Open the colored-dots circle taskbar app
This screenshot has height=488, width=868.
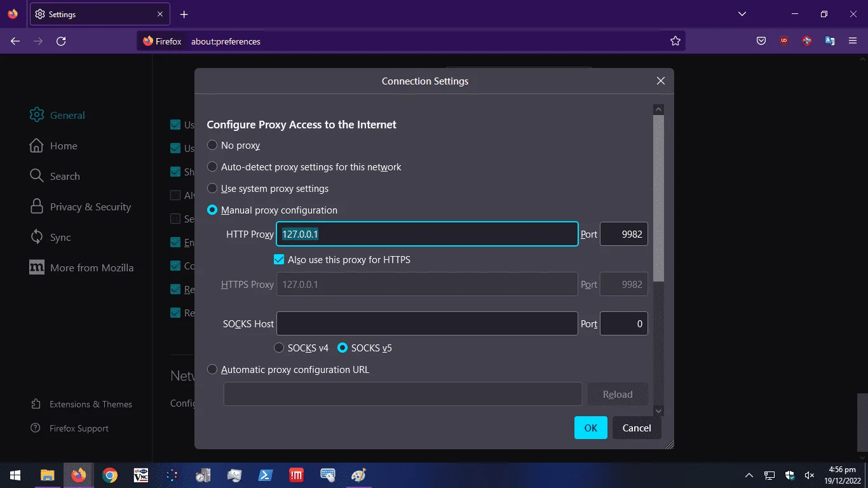(172, 475)
